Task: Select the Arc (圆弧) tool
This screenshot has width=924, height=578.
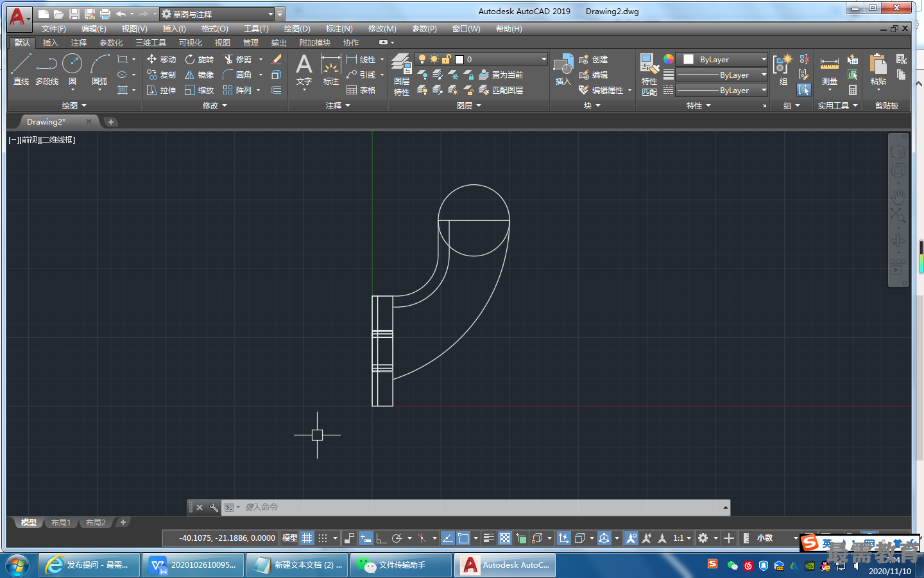Action: (x=99, y=69)
